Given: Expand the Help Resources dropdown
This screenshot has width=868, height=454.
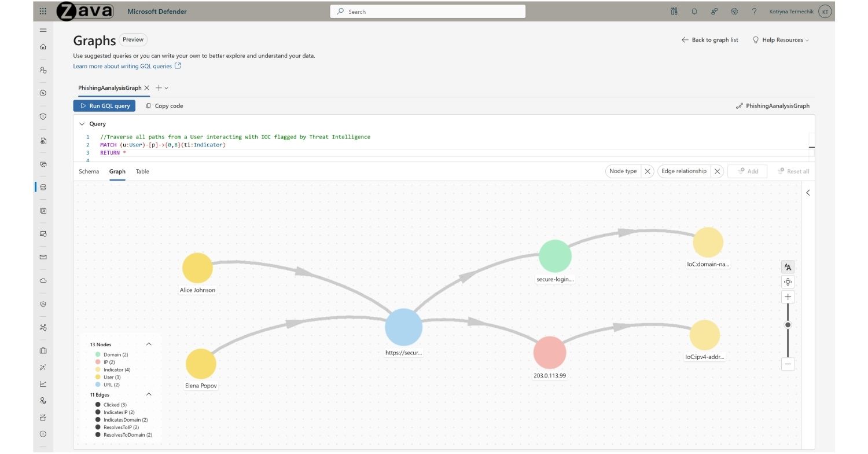Looking at the screenshot, I should 780,40.
